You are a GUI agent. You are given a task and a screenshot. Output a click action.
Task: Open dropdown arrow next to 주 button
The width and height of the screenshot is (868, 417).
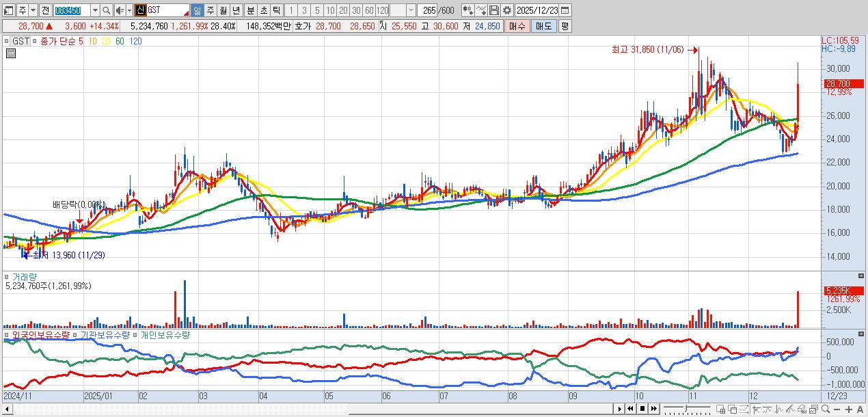[x=33, y=10]
